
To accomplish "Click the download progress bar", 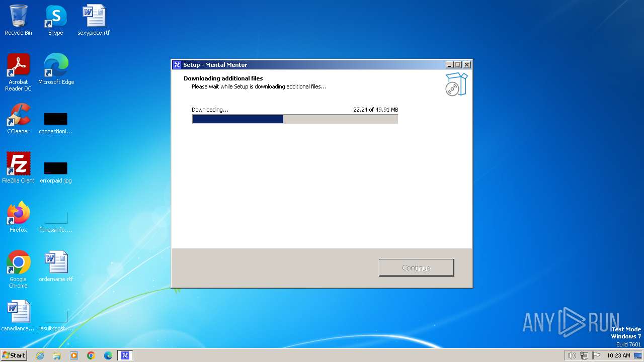I will click(295, 119).
